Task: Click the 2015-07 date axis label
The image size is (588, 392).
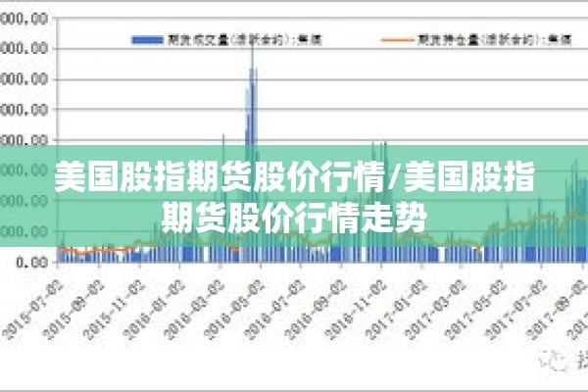Action: pyautogui.click(x=33, y=311)
